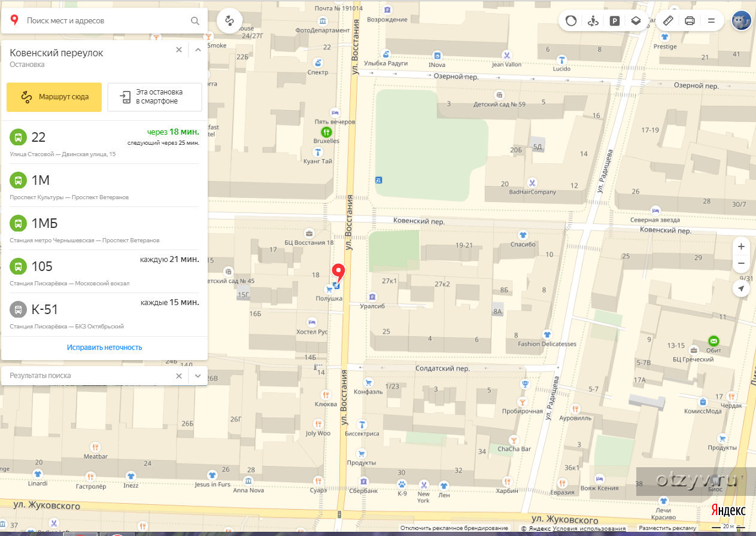Zoom in the map with plus
Viewport: 756px width, 536px height.
[741, 246]
